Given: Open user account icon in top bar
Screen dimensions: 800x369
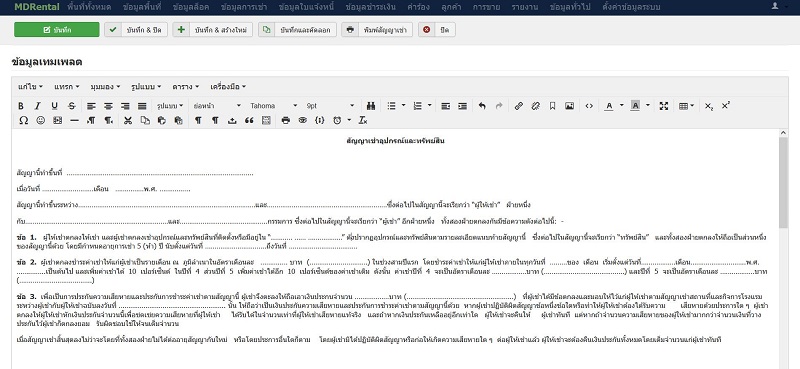Looking at the screenshot, I should pos(775,7).
